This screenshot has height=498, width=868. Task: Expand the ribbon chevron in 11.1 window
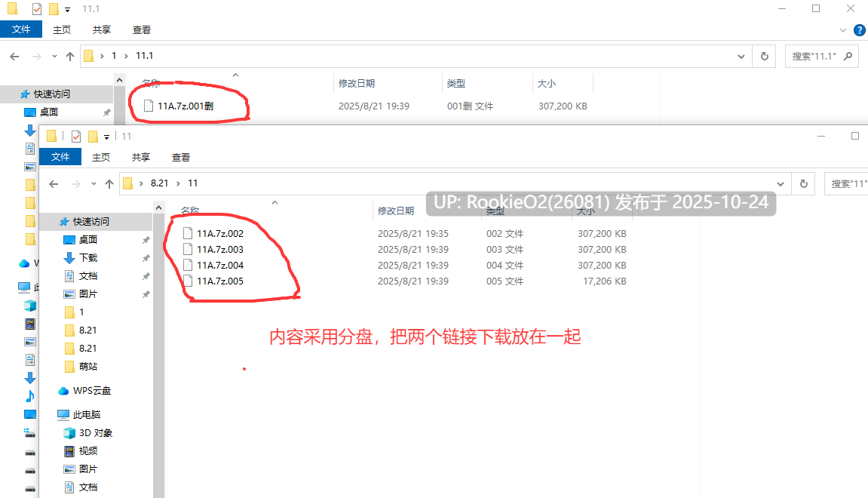pyautogui.click(x=843, y=30)
